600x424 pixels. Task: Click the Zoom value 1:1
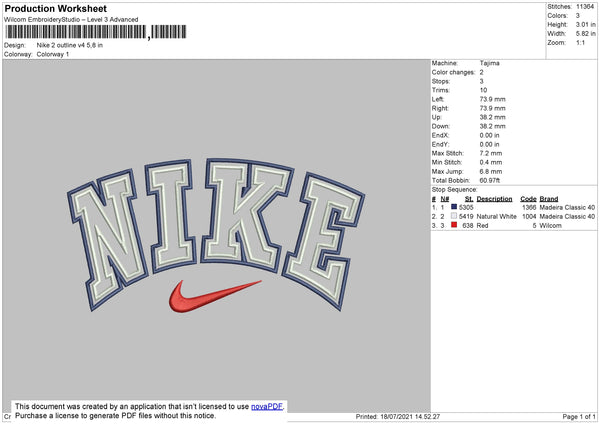click(580, 43)
